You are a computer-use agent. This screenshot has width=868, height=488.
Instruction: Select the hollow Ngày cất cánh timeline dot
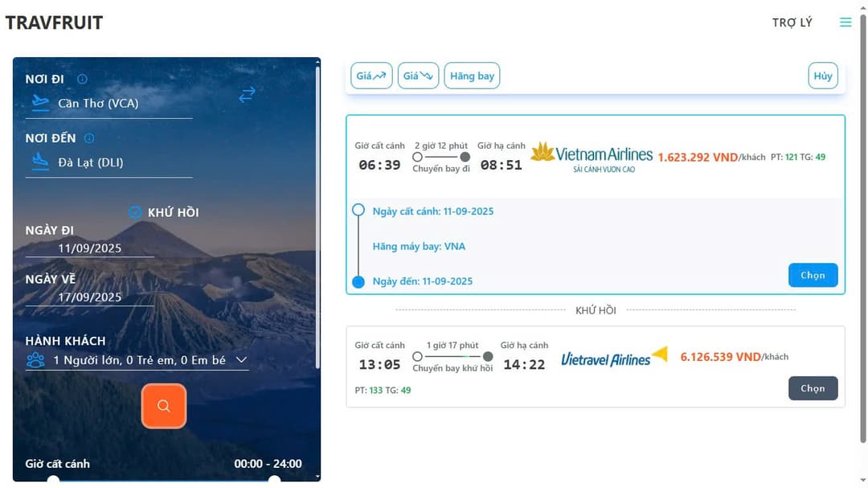pyautogui.click(x=358, y=210)
